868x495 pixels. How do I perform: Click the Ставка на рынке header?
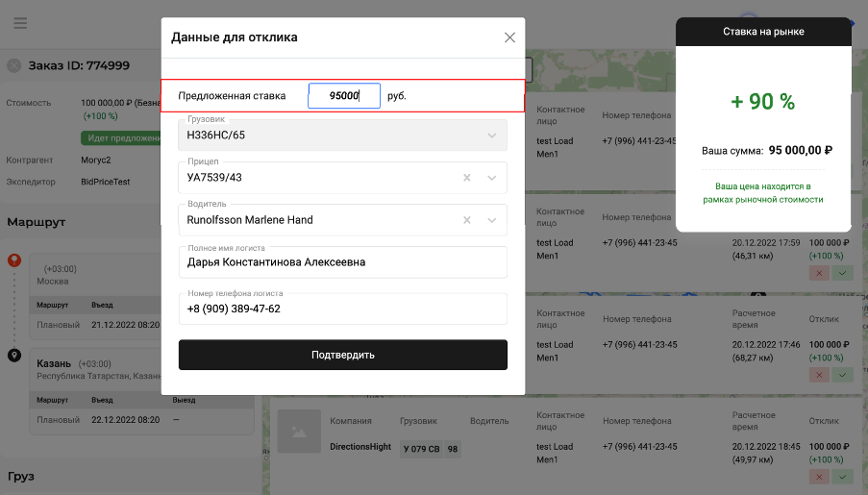[x=763, y=32]
